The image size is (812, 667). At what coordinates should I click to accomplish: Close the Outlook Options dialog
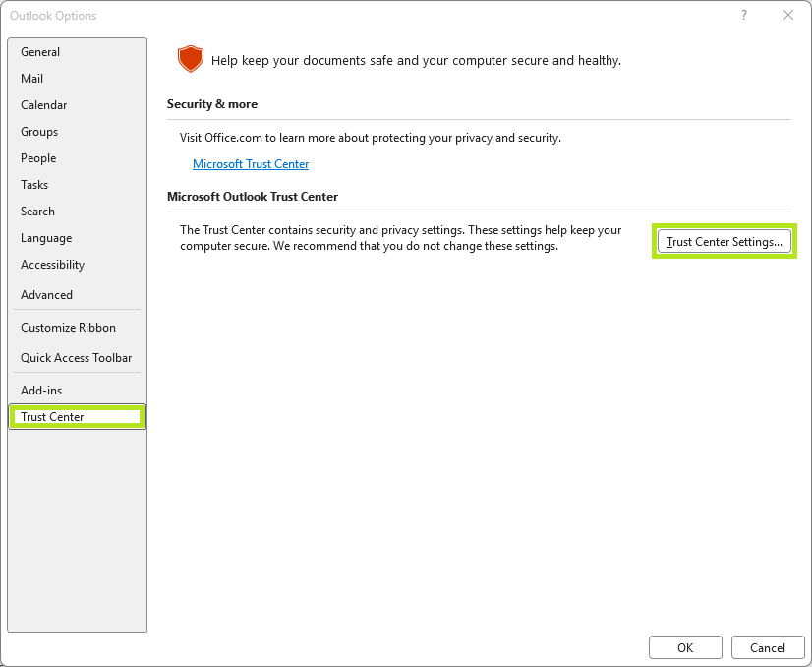pyautogui.click(x=787, y=15)
